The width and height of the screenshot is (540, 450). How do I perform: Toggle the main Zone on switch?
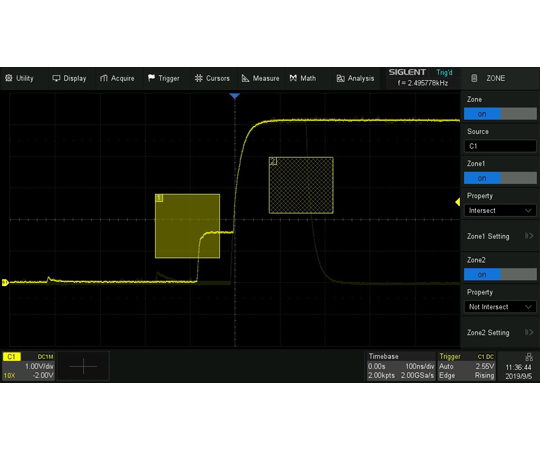pos(500,114)
